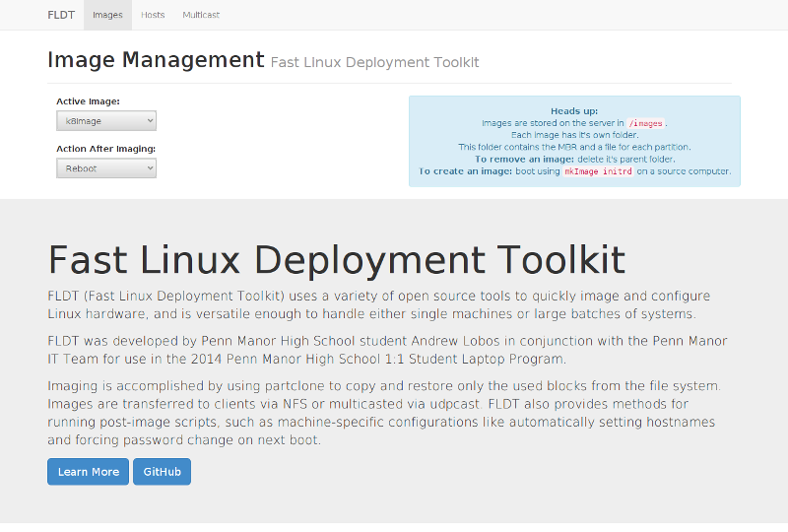Image resolution: width=788 pixels, height=532 pixels.
Task: Click the paragraph mentioning Andrew Lobos
Action: 387,350
